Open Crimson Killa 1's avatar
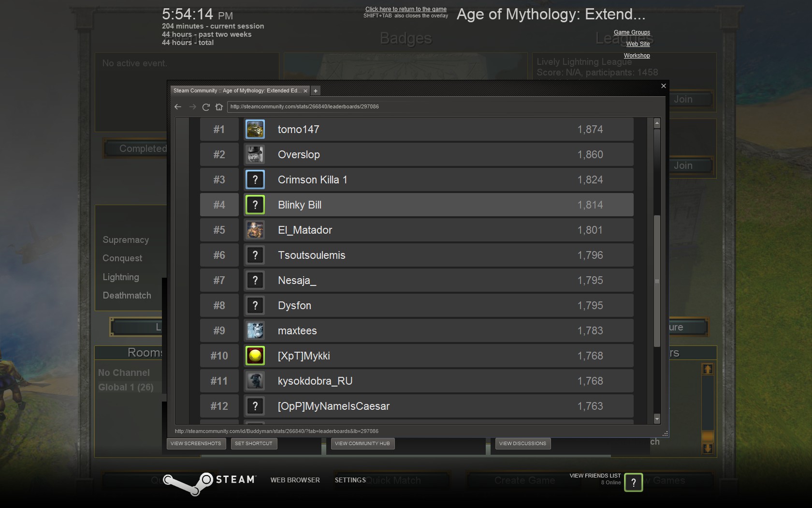This screenshot has height=508, width=812. tap(255, 179)
